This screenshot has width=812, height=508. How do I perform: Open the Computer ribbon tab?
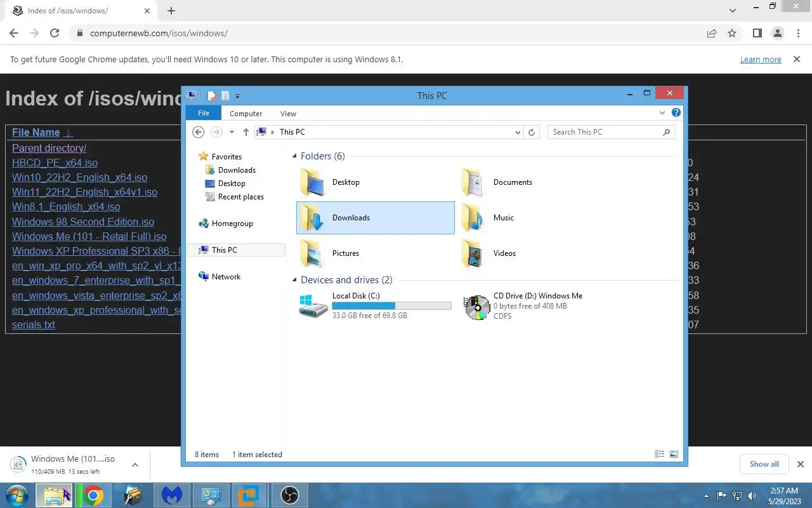pyautogui.click(x=246, y=114)
